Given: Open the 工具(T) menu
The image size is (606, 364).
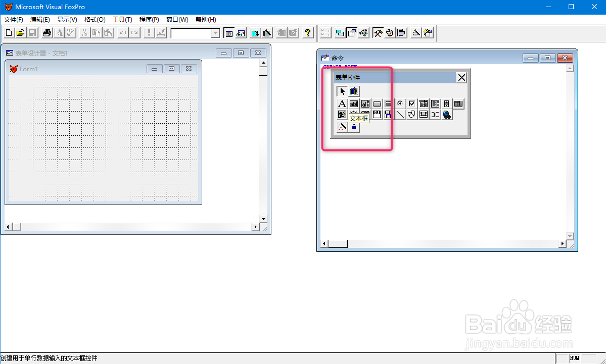Looking at the screenshot, I should pos(122,19).
